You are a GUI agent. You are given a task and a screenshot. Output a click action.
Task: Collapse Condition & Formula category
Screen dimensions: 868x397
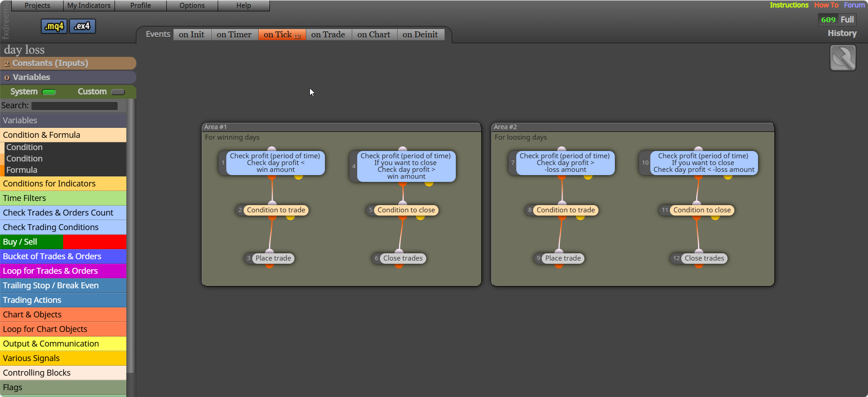pos(63,135)
